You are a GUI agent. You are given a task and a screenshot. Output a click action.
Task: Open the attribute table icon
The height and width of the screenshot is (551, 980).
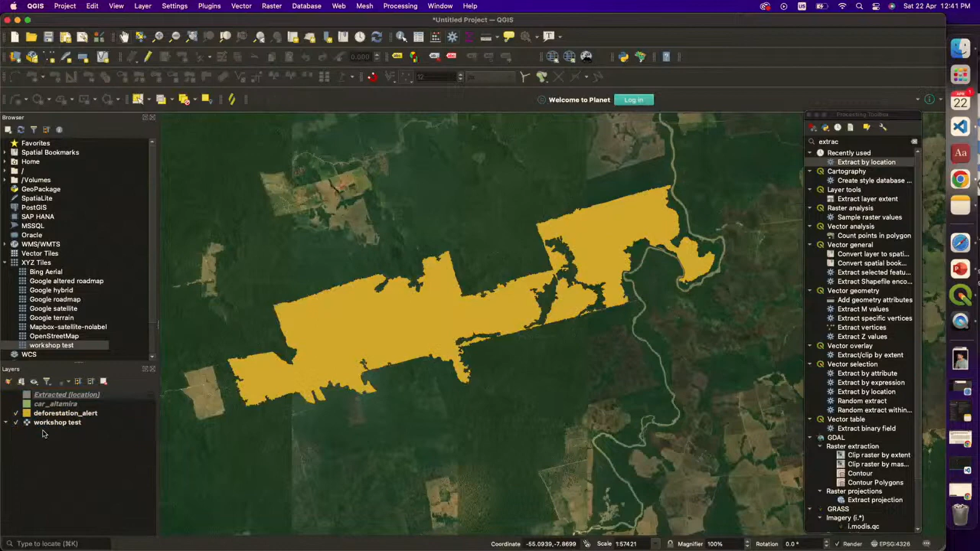tap(419, 37)
